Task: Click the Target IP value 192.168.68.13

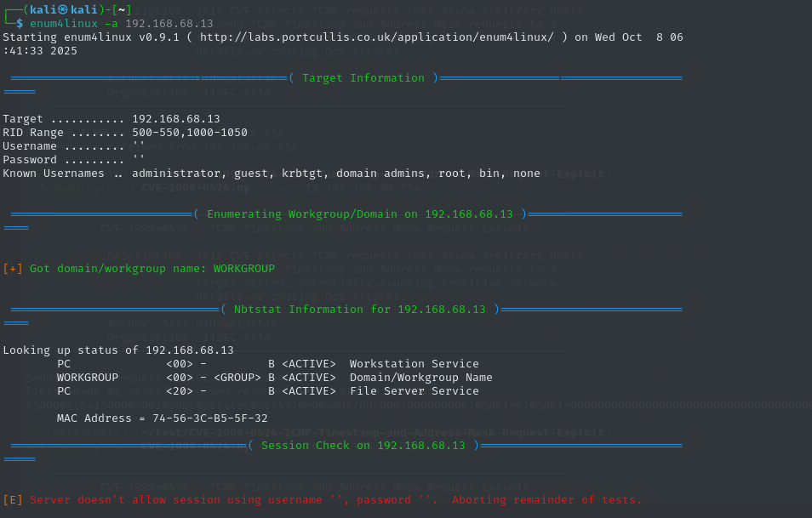Action: [176, 119]
